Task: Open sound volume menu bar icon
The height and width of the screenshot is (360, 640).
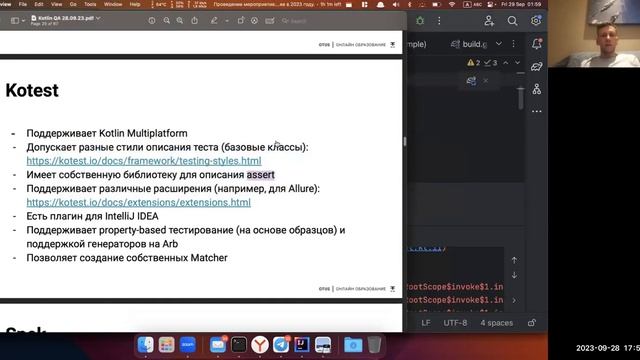Action: click(x=396, y=4)
